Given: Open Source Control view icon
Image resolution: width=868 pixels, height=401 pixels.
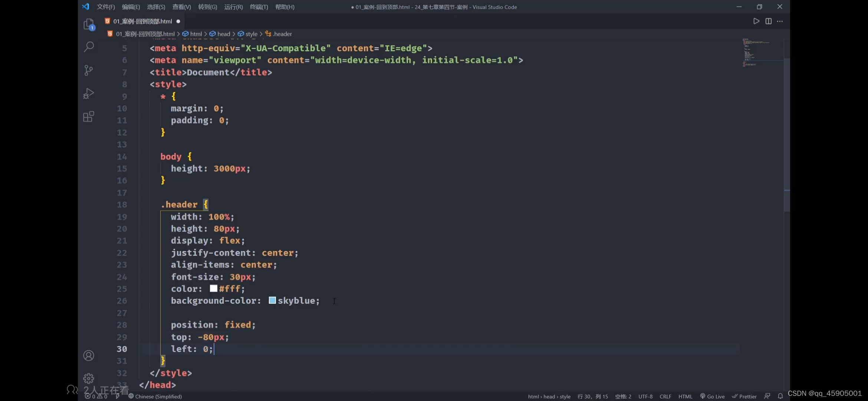Looking at the screenshot, I should coord(89,70).
